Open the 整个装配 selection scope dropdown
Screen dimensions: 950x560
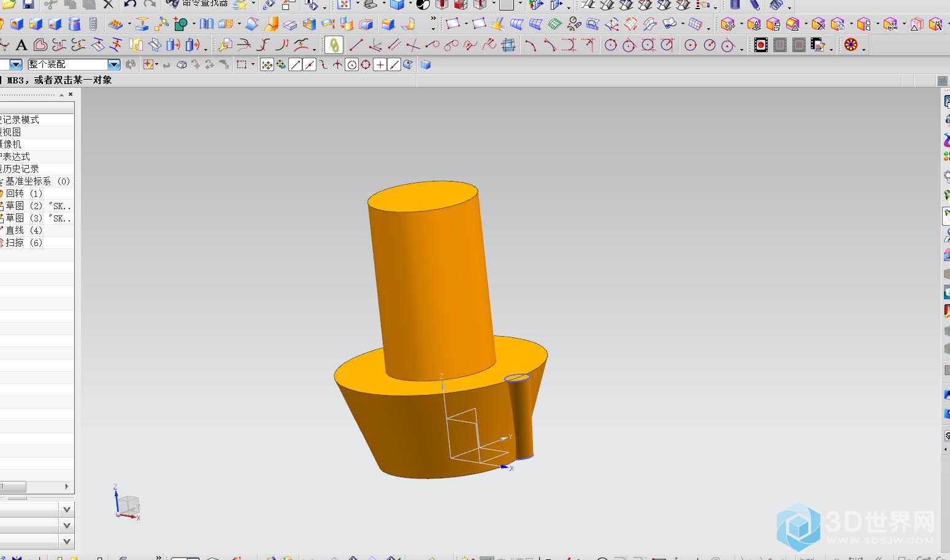coord(113,64)
